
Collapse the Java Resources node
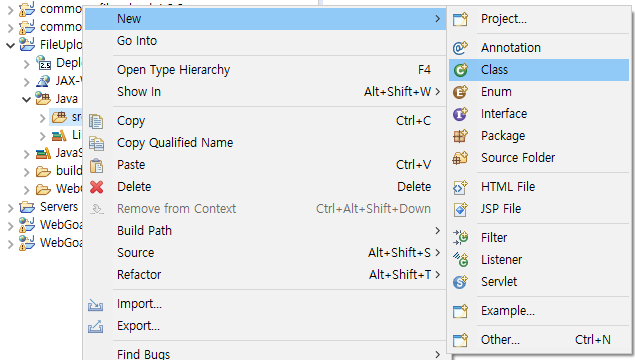26,99
